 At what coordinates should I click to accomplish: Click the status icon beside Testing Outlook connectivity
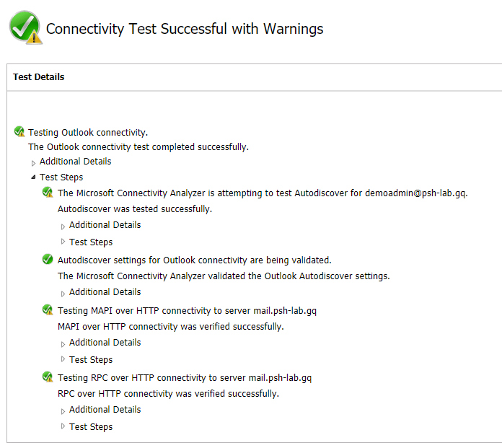tap(19, 132)
